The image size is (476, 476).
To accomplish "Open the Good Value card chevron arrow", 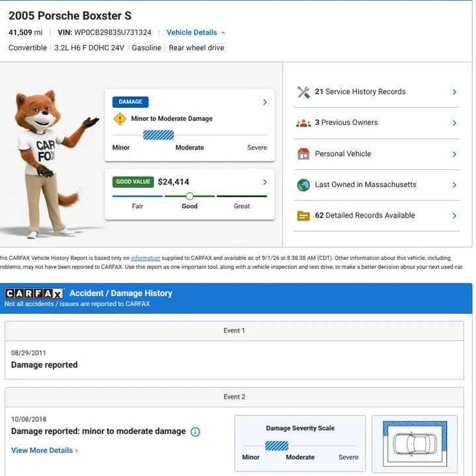I will click(x=265, y=182).
